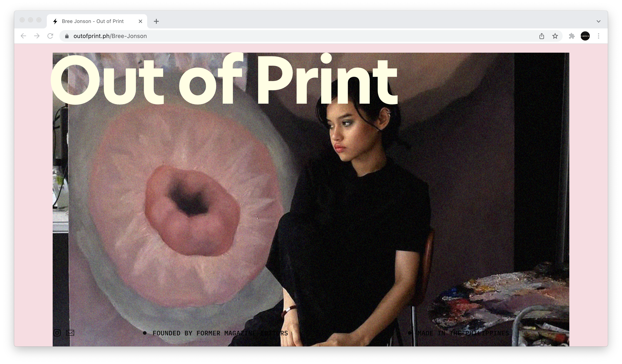Open Chrome three-dot menu
622x364 pixels.
[599, 36]
